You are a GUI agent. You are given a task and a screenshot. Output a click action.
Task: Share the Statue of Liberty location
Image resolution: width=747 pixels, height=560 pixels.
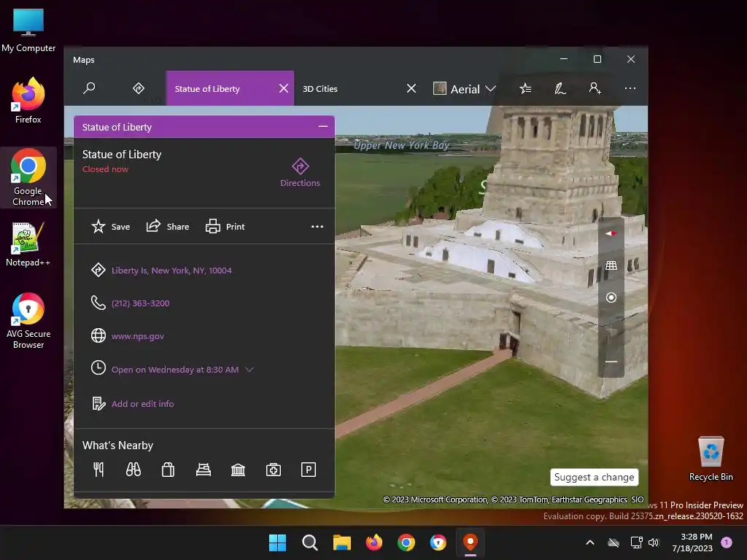tap(168, 227)
